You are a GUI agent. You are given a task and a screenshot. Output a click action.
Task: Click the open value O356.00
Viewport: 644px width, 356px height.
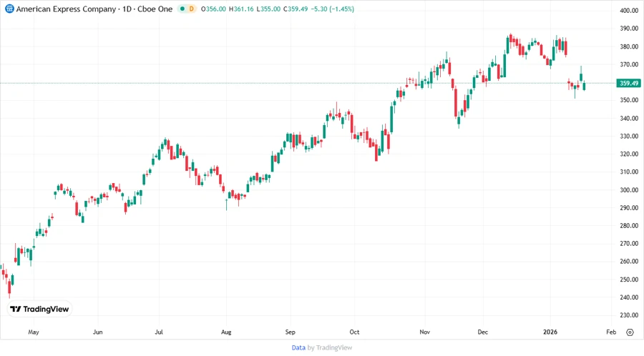[213, 9]
